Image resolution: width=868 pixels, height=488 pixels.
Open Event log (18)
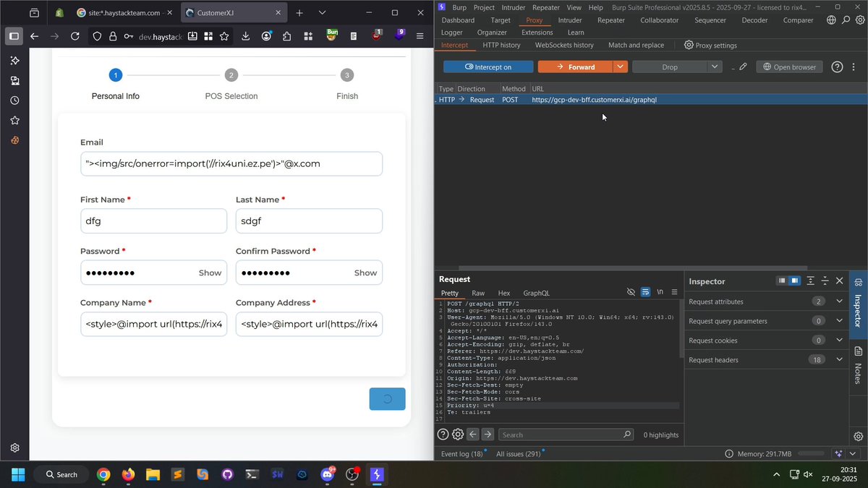(463, 454)
